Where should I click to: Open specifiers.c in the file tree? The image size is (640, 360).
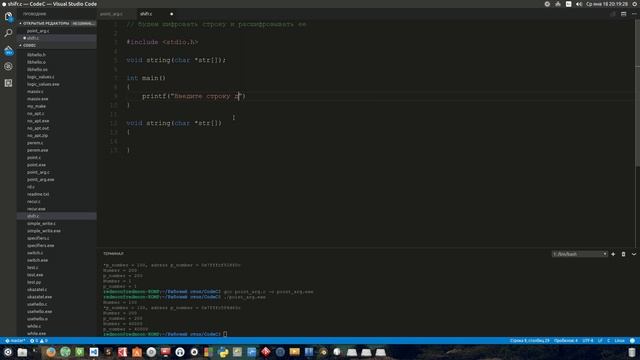coord(38,238)
